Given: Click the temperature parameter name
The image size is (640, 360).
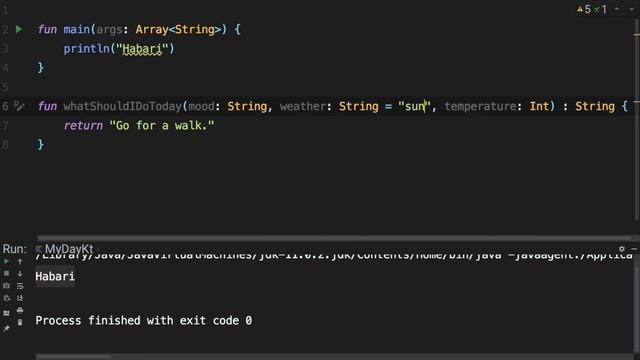Looking at the screenshot, I should 480,106.
